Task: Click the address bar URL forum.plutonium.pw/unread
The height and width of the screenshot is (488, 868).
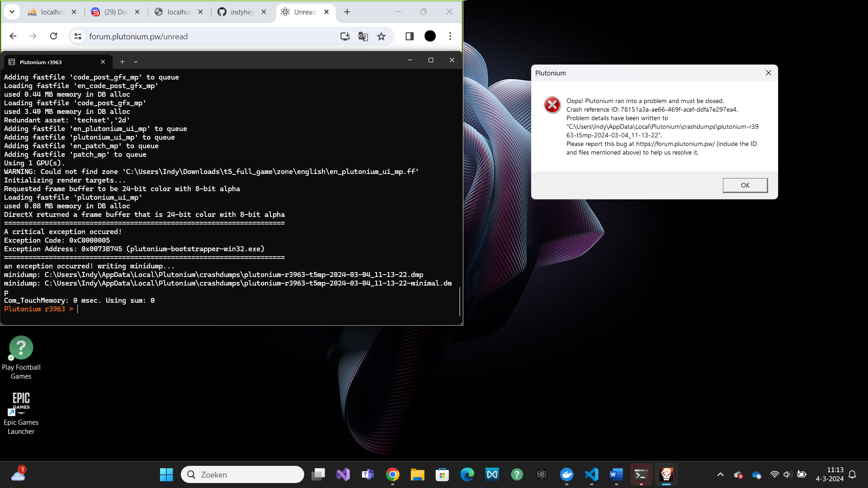Action: point(138,37)
